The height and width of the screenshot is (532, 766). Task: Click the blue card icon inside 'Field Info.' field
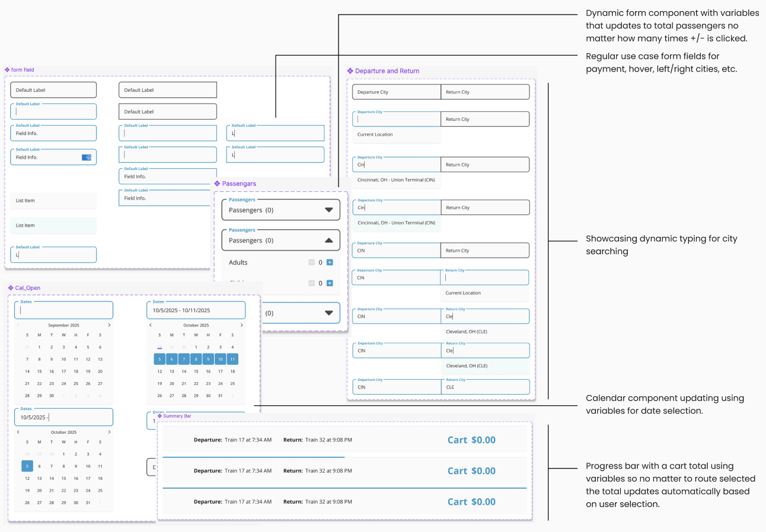87,157
